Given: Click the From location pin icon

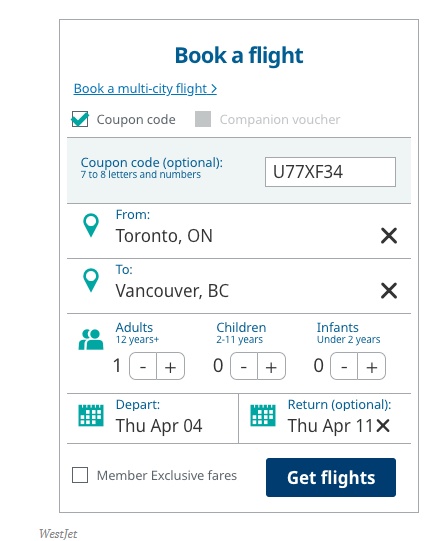Looking at the screenshot, I should click(x=91, y=225).
